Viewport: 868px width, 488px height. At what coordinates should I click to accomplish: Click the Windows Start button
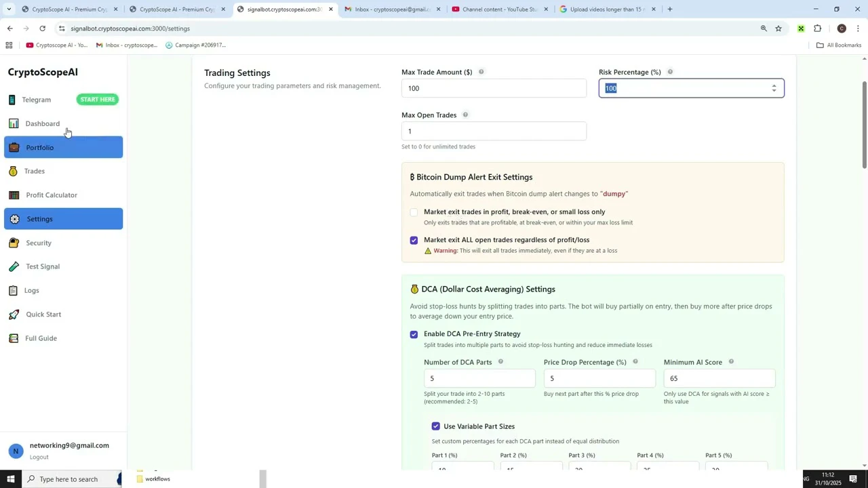point(12,479)
